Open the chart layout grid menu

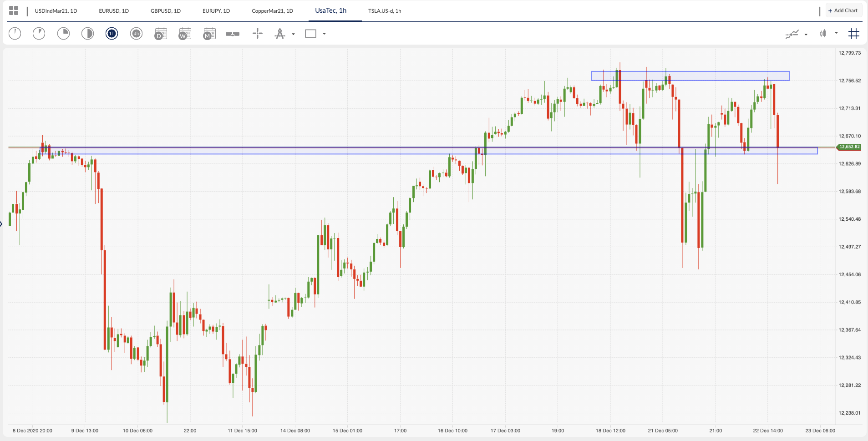click(14, 10)
